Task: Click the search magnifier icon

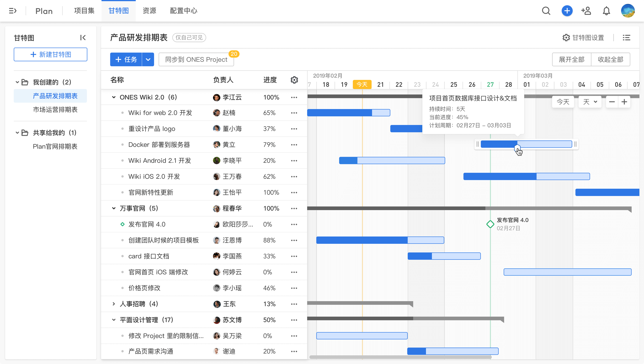Action: click(546, 11)
